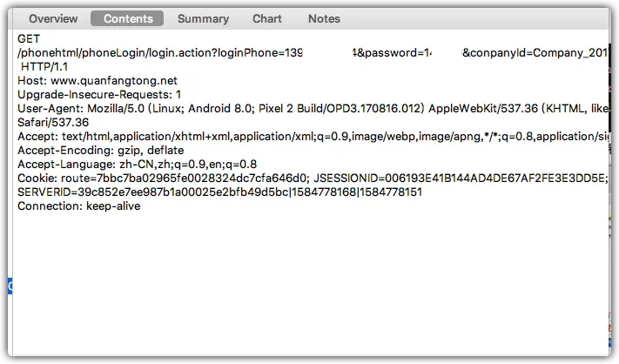The image size is (619, 364).
Task: Click the login.action request URL line
Action: point(313,53)
